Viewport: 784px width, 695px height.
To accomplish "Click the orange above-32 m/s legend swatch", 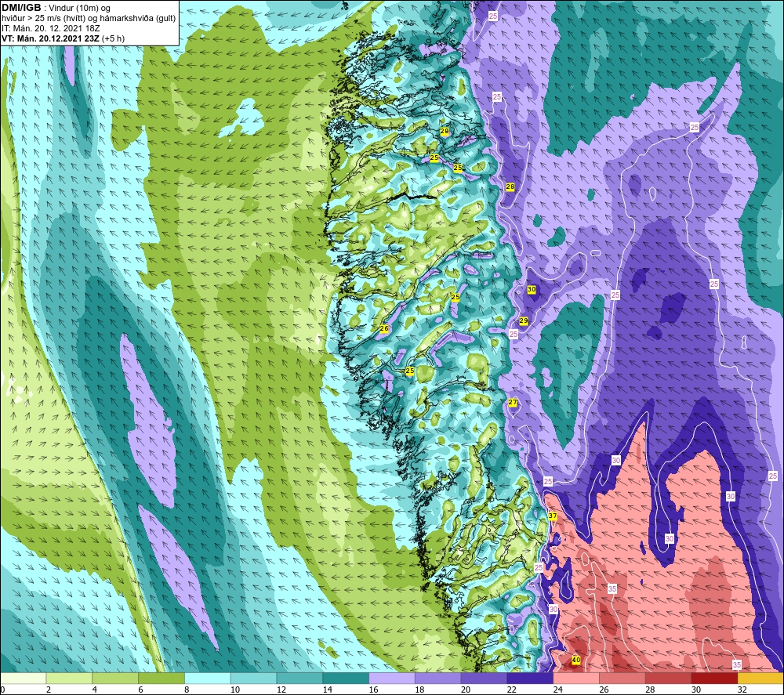I will [x=760, y=678].
